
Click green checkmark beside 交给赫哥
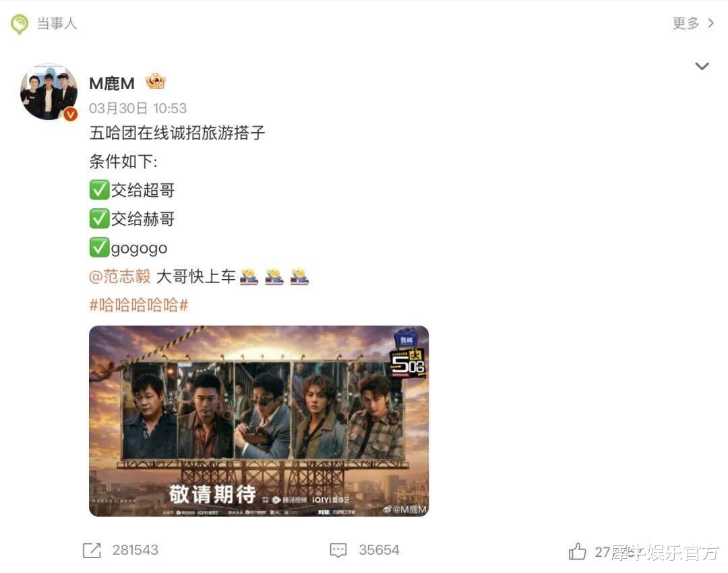click(x=99, y=218)
